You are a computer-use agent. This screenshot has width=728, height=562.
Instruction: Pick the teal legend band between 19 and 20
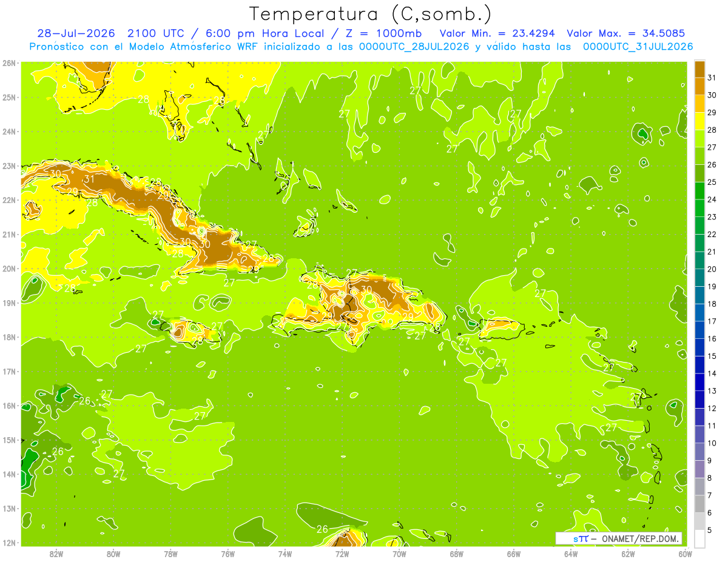(700, 278)
